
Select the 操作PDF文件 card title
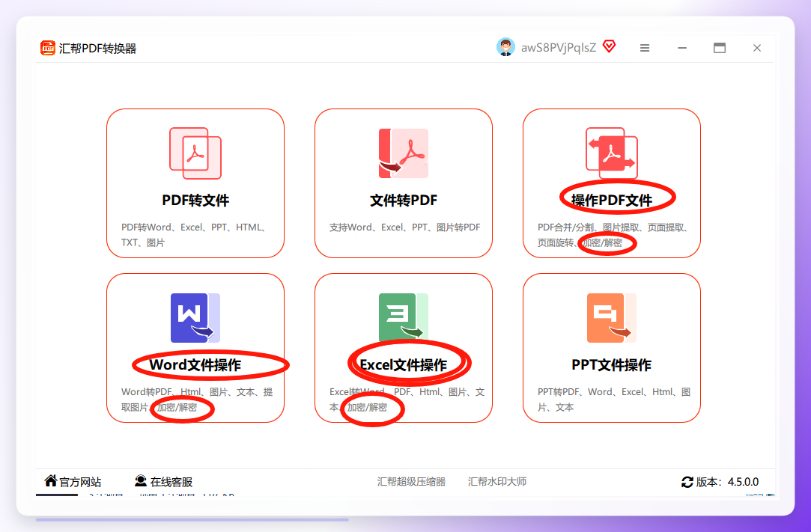pyautogui.click(x=611, y=201)
